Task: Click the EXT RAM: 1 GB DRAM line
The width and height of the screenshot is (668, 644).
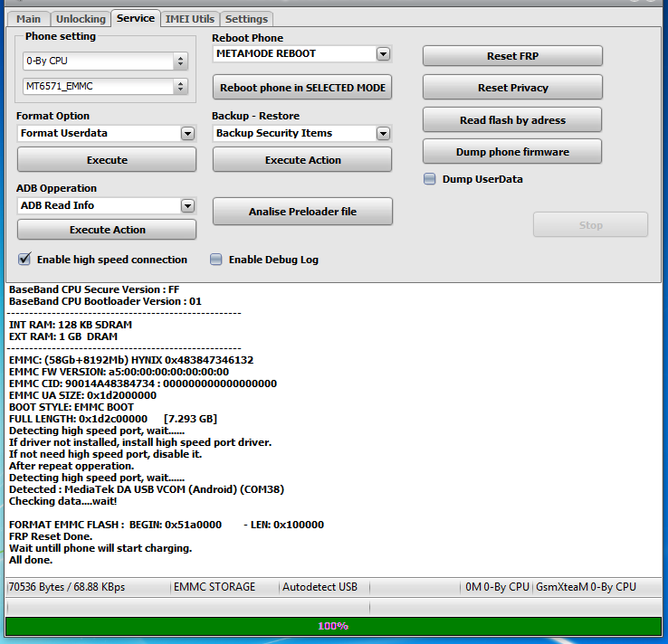Action: coord(63,336)
